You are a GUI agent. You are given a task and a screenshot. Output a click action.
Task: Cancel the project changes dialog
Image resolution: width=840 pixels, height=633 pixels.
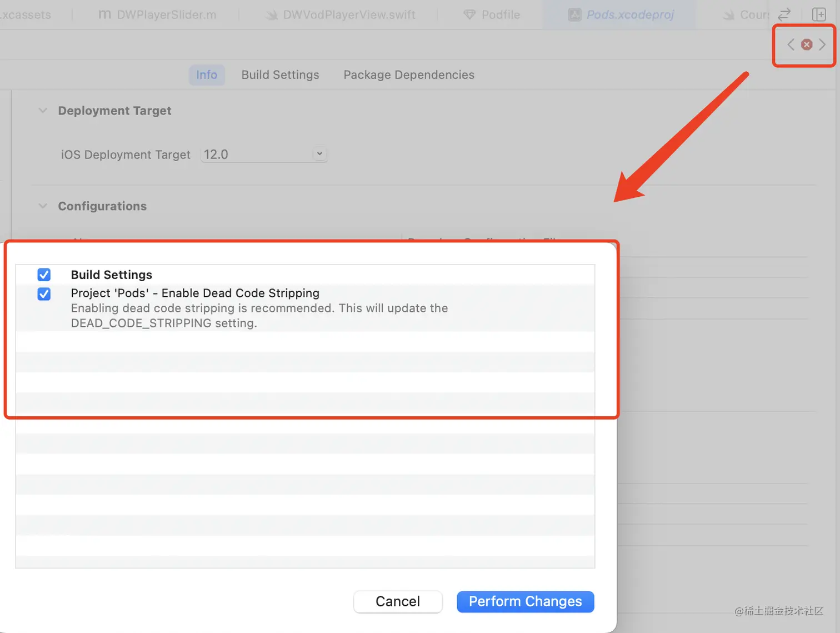(x=398, y=601)
